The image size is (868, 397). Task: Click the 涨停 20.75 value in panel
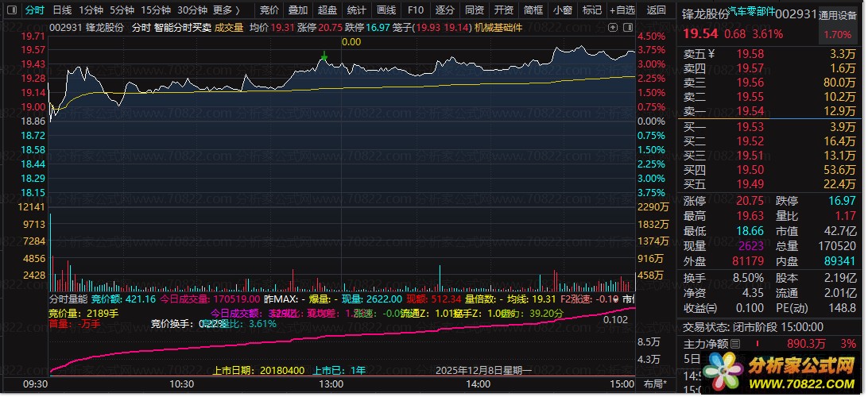[x=750, y=201]
